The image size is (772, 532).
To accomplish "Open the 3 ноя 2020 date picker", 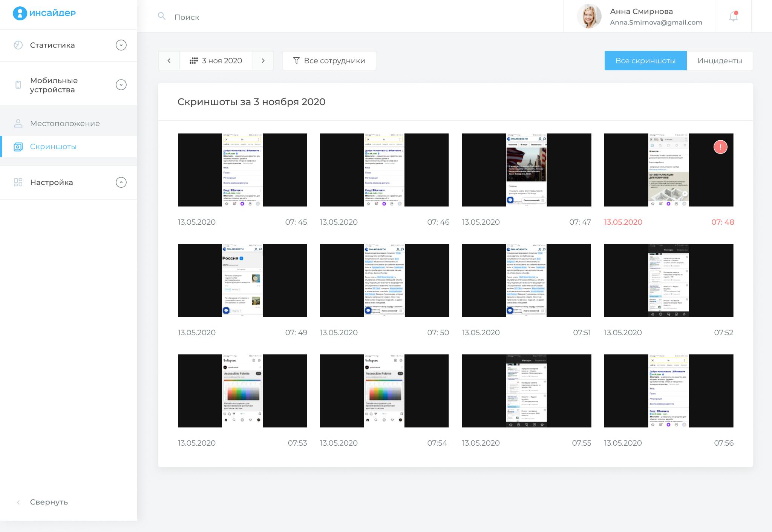I will 216,61.
